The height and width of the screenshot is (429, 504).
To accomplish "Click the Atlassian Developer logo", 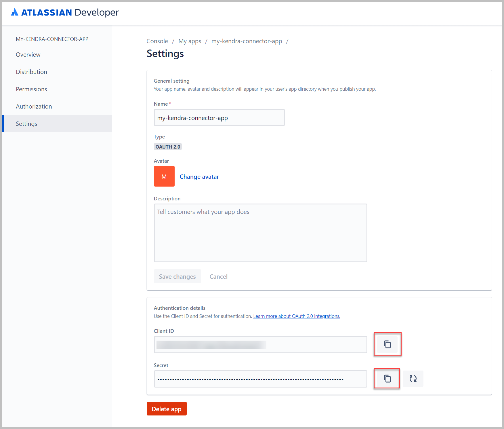I will 64,12.
